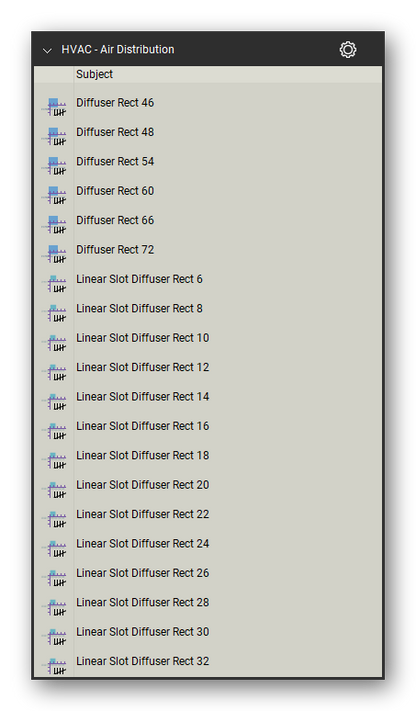Screen dimensions: 416x711
Task: Pick the Linear Slot Diffuser Rect 12 entry
Action: coord(142,367)
